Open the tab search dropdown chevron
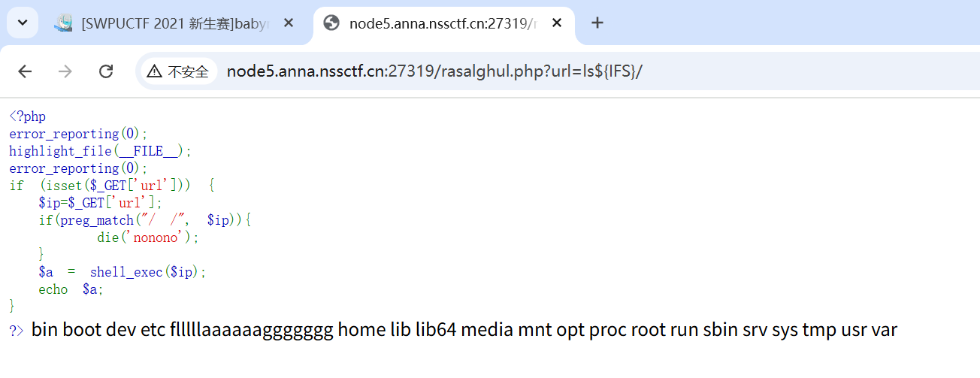The height and width of the screenshot is (378, 980). pos(23,23)
